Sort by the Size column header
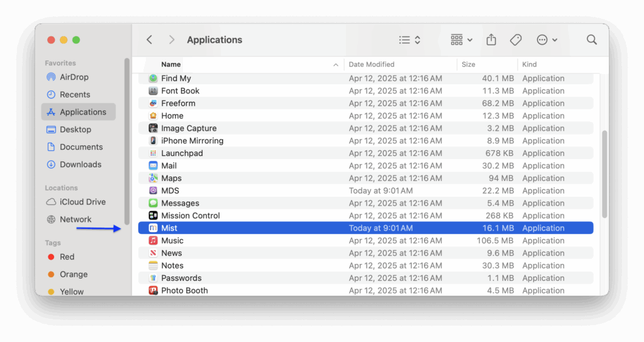644x342 pixels. point(468,65)
